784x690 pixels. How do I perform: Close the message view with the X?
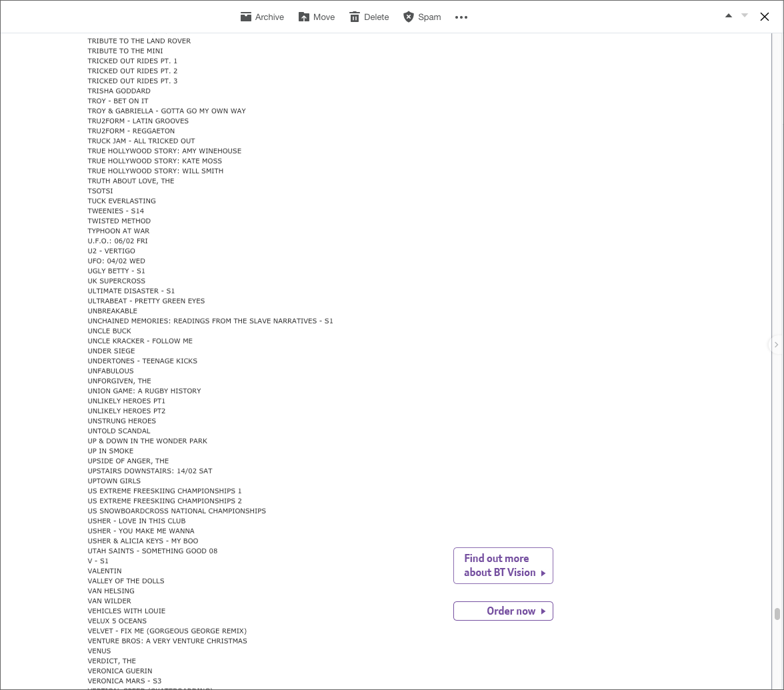[x=765, y=17]
